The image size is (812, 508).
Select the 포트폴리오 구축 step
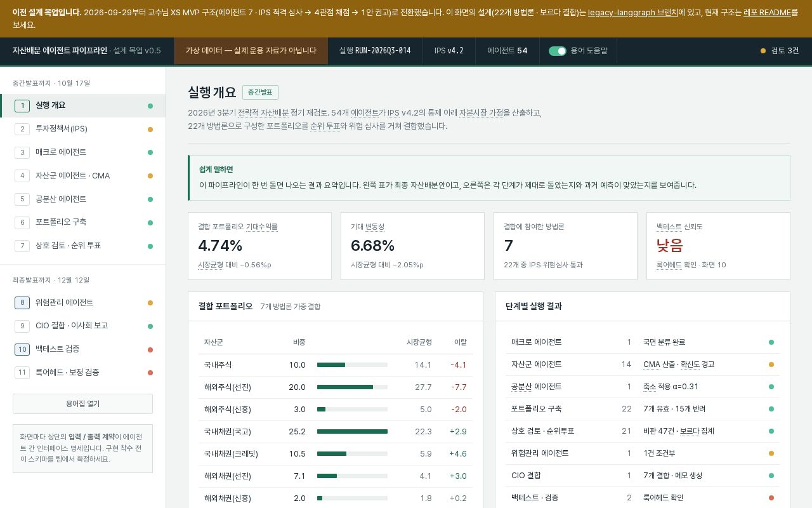click(x=82, y=222)
